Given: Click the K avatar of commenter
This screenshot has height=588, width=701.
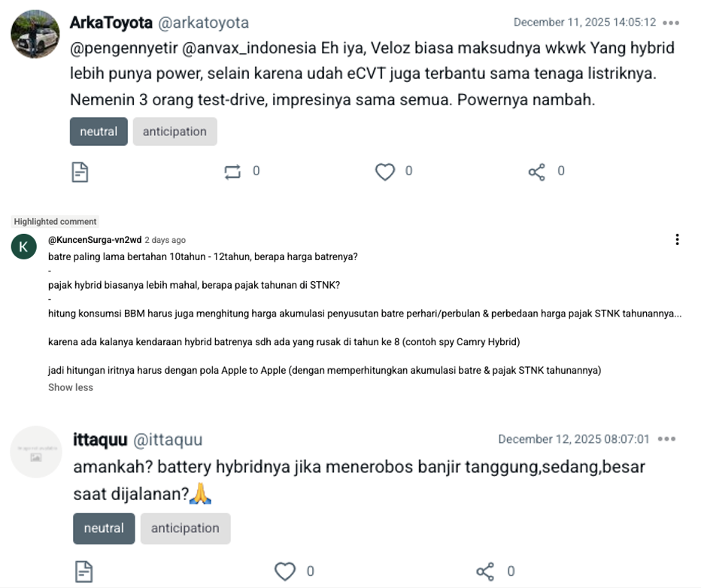Looking at the screenshot, I should tap(24, 247).
